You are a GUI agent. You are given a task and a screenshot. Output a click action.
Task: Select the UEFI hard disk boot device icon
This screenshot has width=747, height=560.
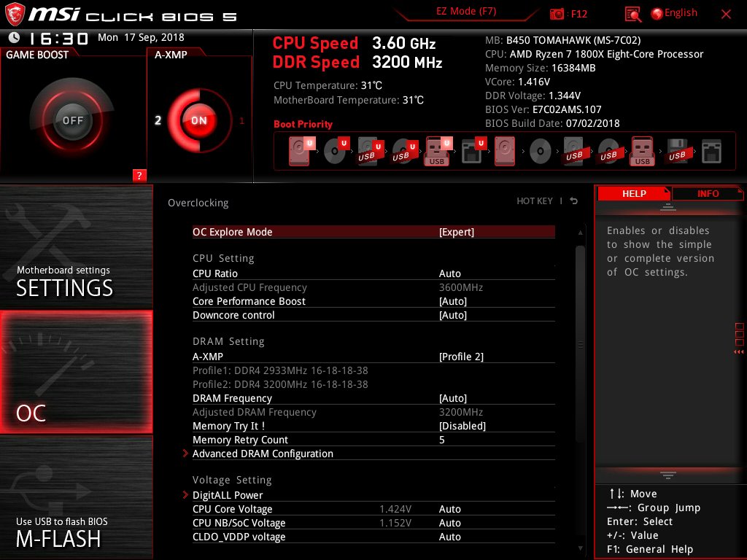(301, 151)
